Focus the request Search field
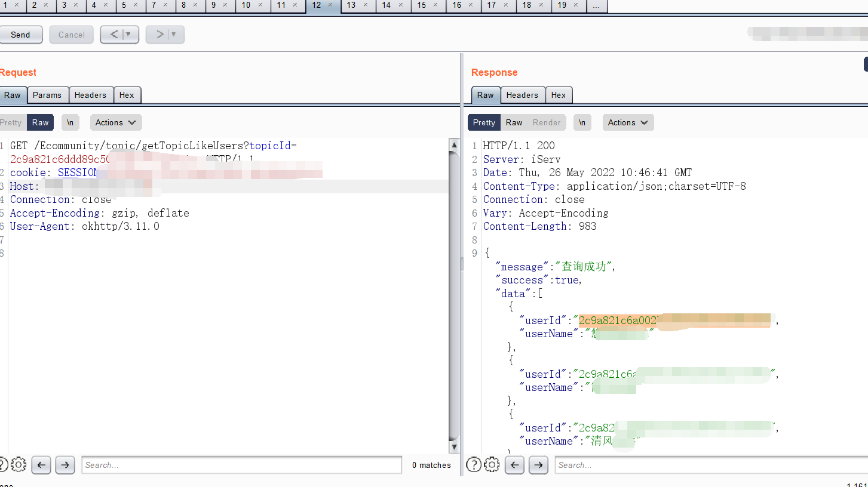Viewport: 868px width, 487px height. (x=242, y=465)
